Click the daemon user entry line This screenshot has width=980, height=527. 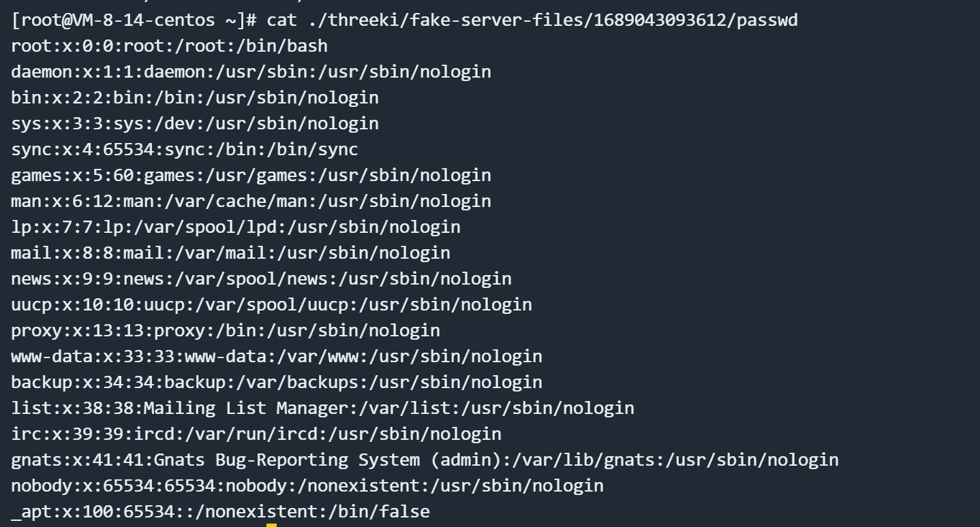coord(251,71)
